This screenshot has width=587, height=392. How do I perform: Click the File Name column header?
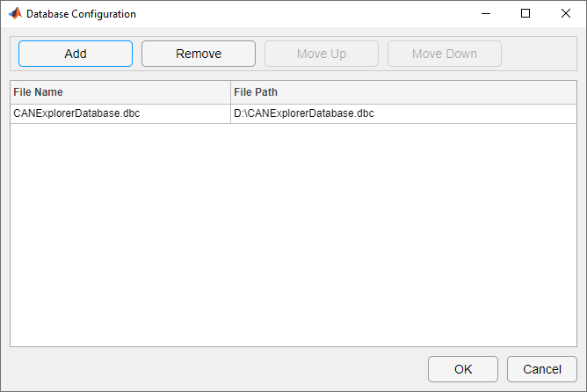click(x=120, y=92)
